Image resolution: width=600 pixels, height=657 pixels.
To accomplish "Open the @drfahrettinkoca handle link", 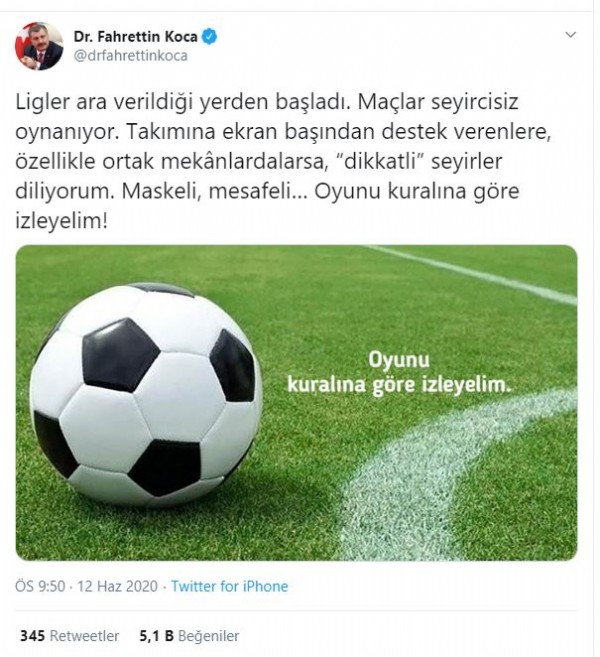I will point(131,56).
